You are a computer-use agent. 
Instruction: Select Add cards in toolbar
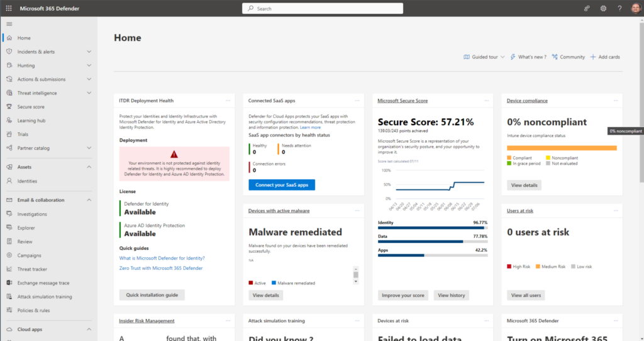(x=605, y=57)
